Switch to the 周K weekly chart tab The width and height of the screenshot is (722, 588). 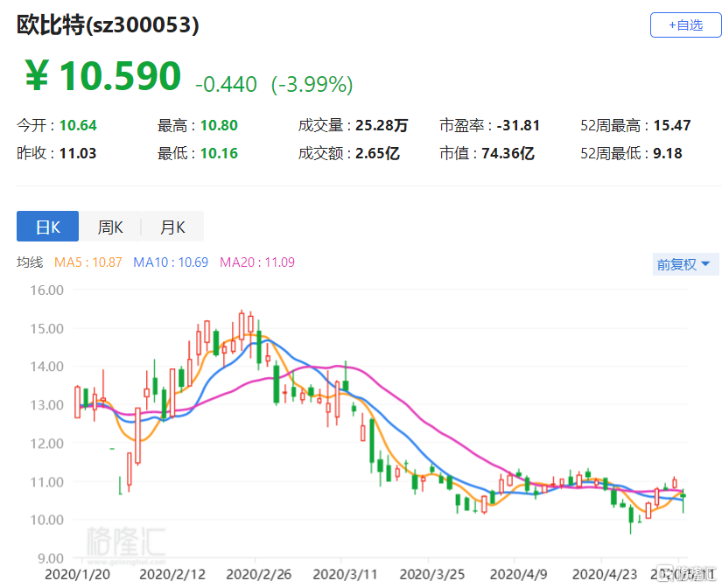pos(110,227)
